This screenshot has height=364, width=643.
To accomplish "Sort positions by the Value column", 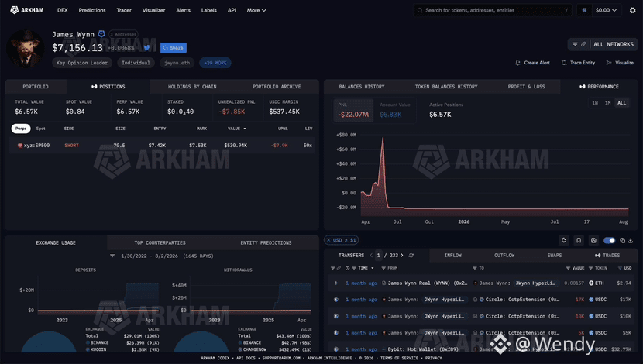I will pos(236,129).
